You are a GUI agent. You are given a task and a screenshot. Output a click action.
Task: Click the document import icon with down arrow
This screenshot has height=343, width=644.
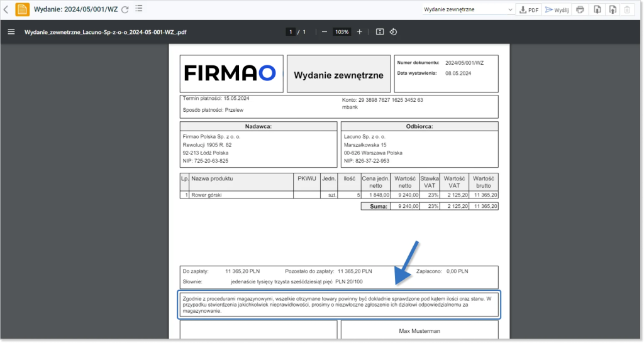(597, 9)
